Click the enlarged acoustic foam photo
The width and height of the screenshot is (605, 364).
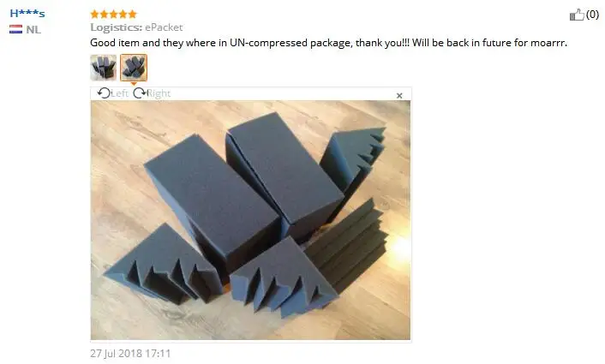click(x=250, y=220)
